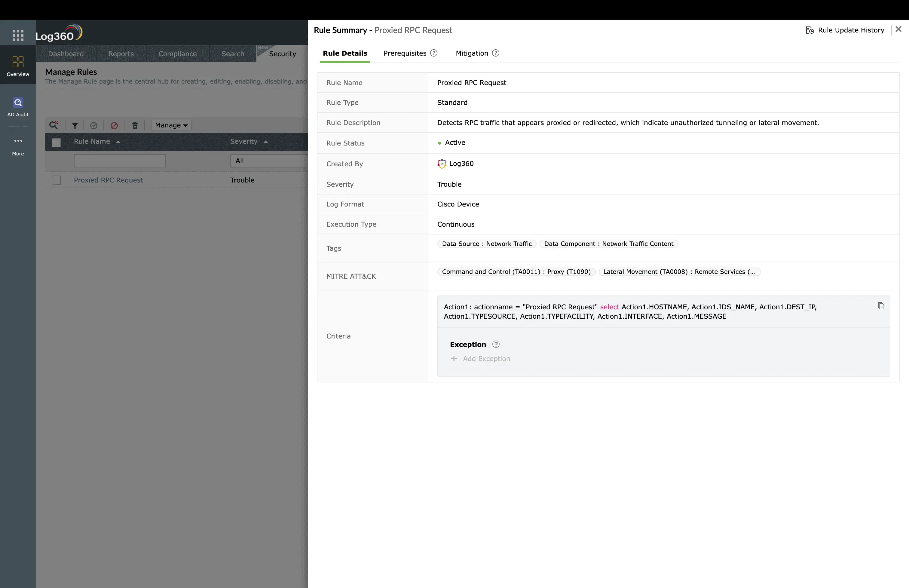Switch to the Security tab
Image resolution: width=909 pixels, height=588 pixels.
point(283,54)
